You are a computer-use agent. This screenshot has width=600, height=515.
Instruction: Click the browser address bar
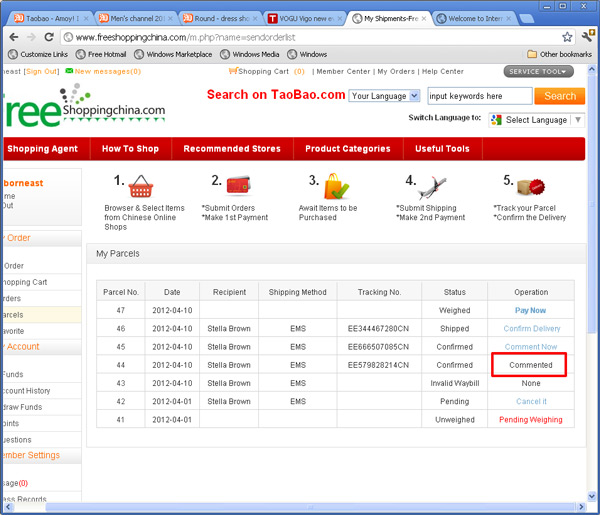click(x=318, y=37)
